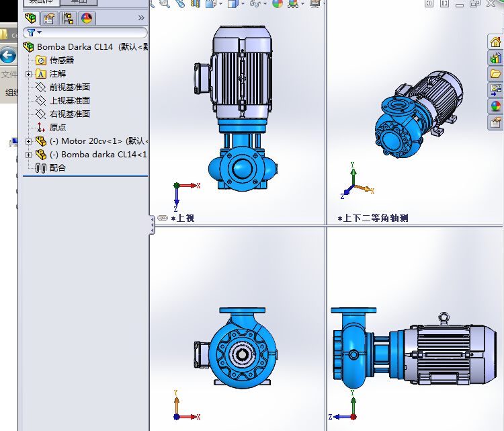504x431 pixels.
Task: Collapse the feature tree panel handle
Action: 152,224
